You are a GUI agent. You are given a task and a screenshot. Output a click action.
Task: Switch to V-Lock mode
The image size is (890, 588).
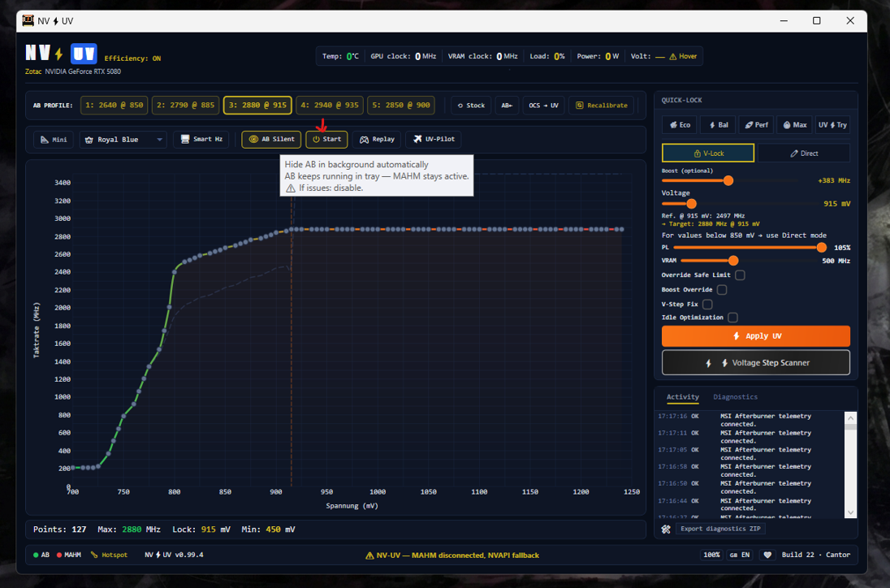[708, 153]
